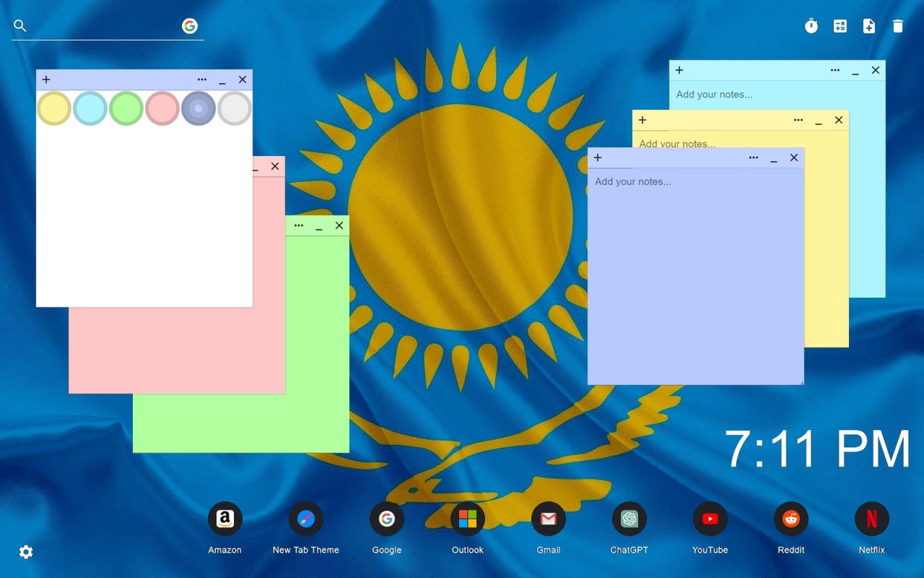Open the three-dots menu on the cyan note
The height and width of the screenshot is (578, 924).
click(x=835, y=70)
